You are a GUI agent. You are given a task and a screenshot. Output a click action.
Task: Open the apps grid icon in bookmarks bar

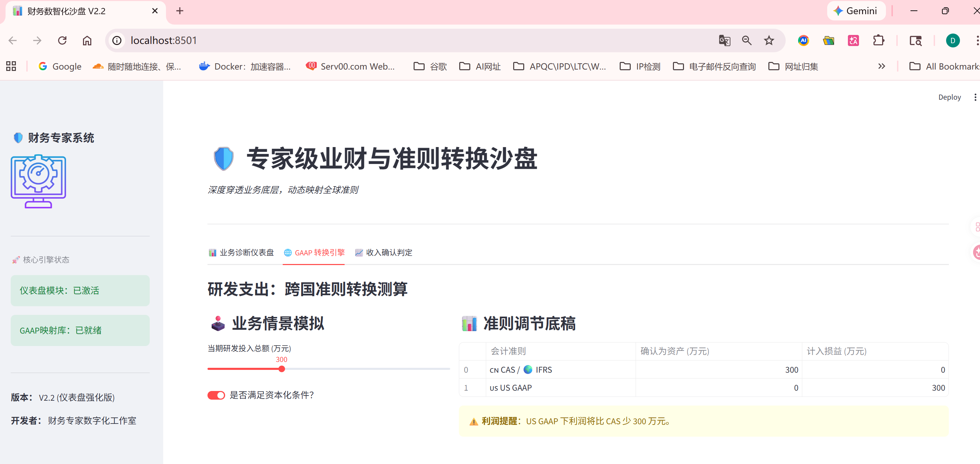pos(11,66)
